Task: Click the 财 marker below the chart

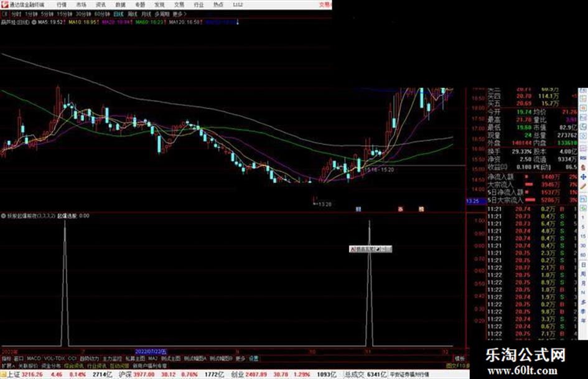Action: pyautogui.click(x=358, y=209)
